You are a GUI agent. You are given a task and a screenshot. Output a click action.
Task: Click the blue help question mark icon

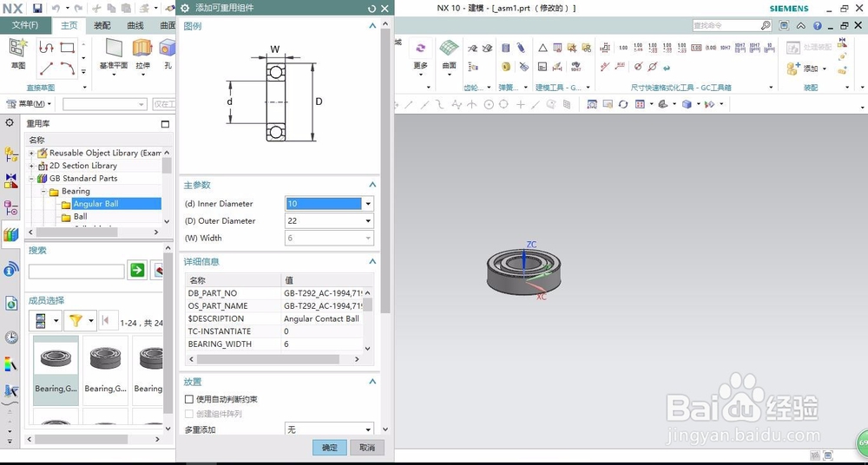(817, 25)
